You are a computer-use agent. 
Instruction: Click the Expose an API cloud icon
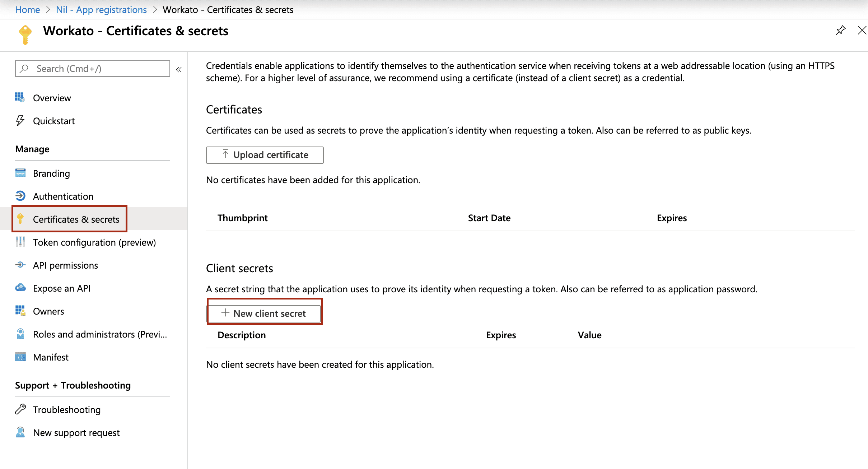(20, 288)
